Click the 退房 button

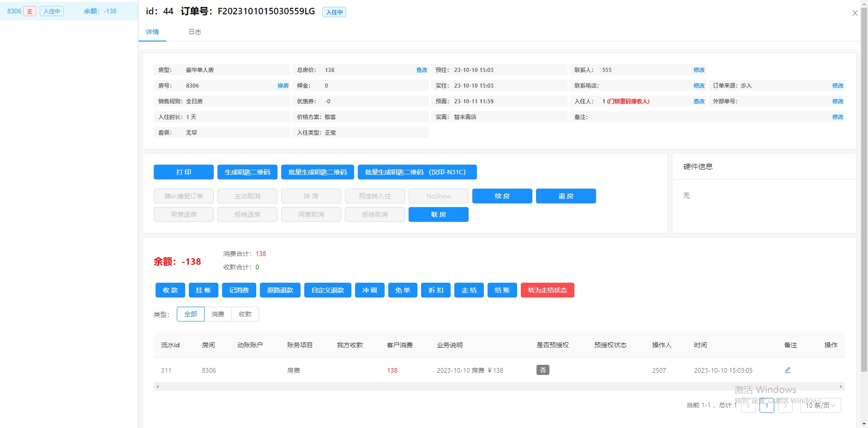[566, 196]
